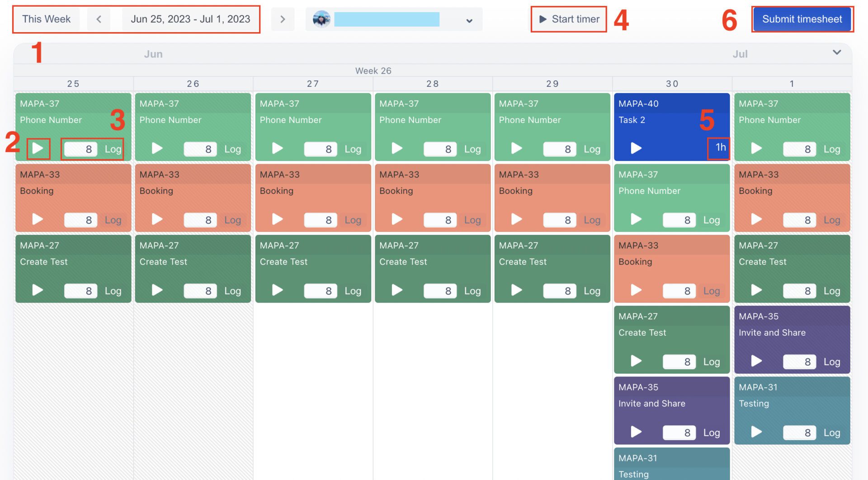This screenshot has width=868, height=480.
Task: Start timer on MAPA-27 Create Test, Jul 1
Action: coord(756,290)
